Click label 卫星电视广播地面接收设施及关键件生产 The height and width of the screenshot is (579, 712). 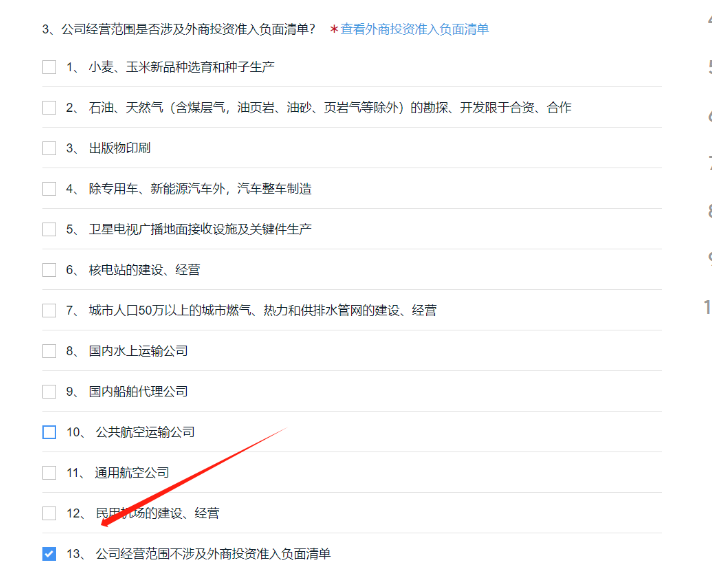click(200, 229)
